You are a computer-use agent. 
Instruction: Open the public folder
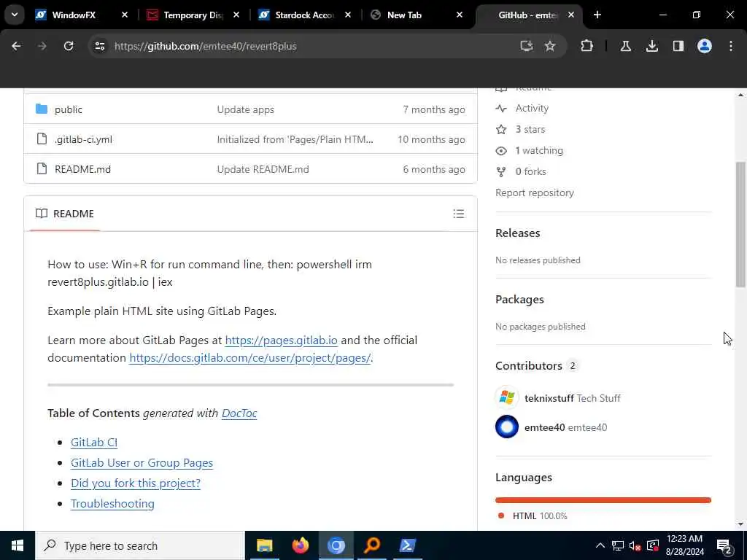68,109
